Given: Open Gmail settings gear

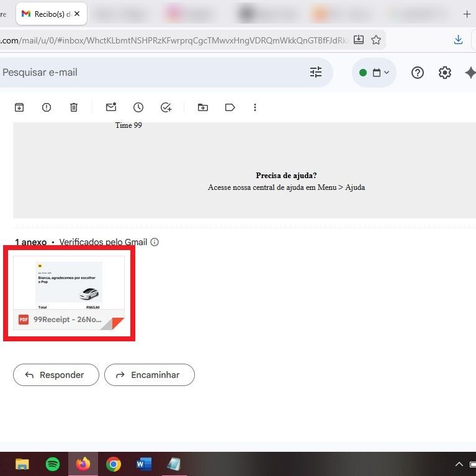Looking at the screenshot, I should (445, 73).
